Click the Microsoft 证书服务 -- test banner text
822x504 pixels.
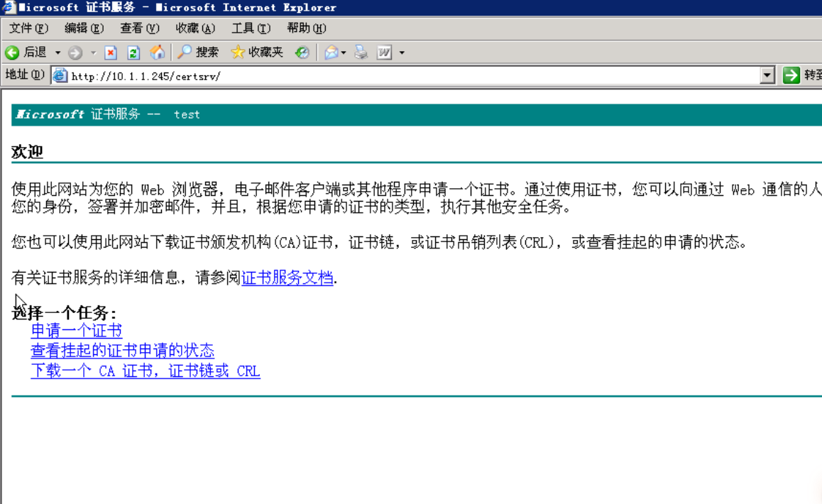pyautogui.click(x=108, y=114)
